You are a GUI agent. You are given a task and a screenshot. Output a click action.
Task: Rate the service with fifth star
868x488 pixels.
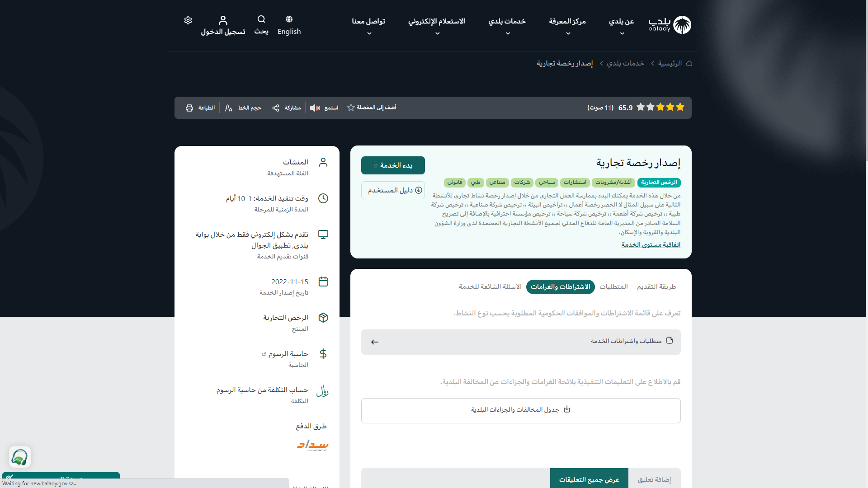point(641,108)
